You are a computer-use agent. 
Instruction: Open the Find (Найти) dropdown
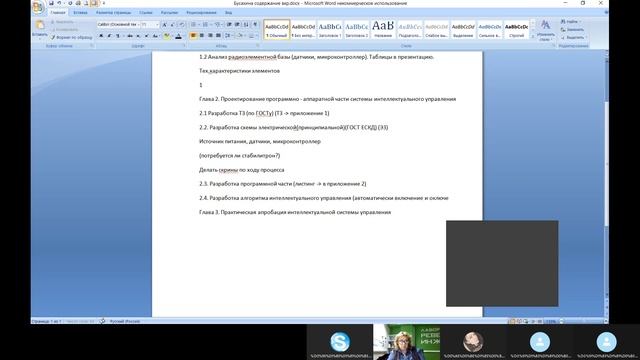[571, 22]
